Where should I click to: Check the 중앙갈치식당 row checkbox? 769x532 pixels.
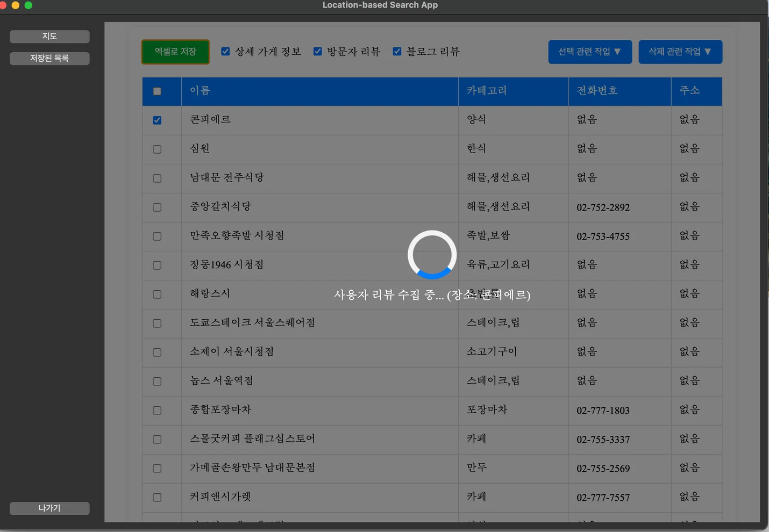(157, 207)
